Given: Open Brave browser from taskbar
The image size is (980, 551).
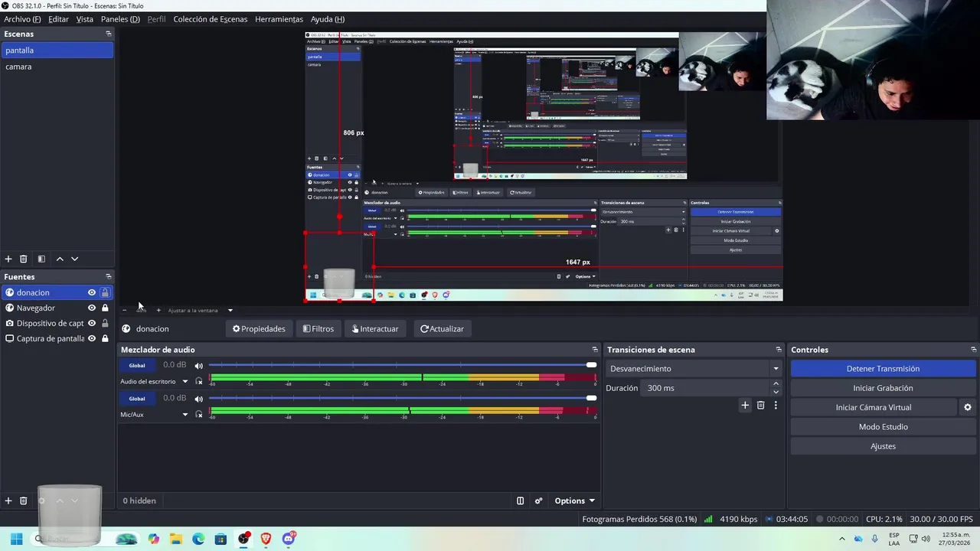Looking at the screenshot, I should [x=266, y=539].
